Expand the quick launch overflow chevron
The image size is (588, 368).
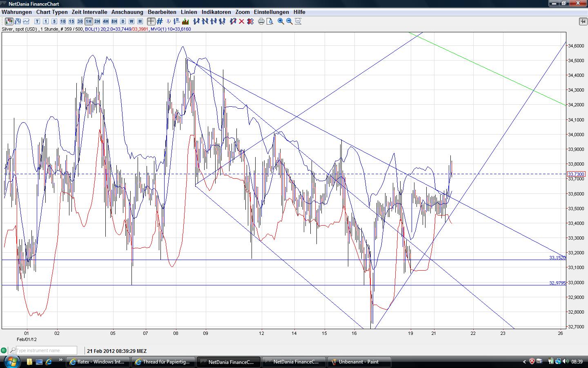(x=61, y=360)
